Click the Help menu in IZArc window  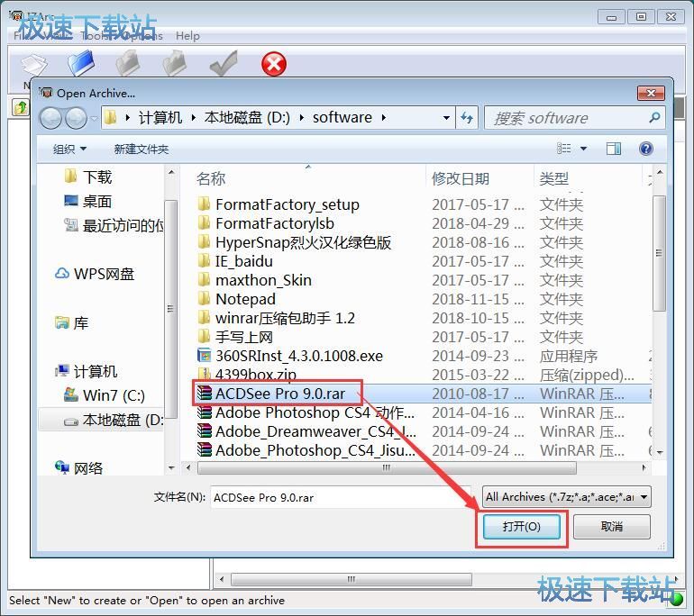(187, 36)
